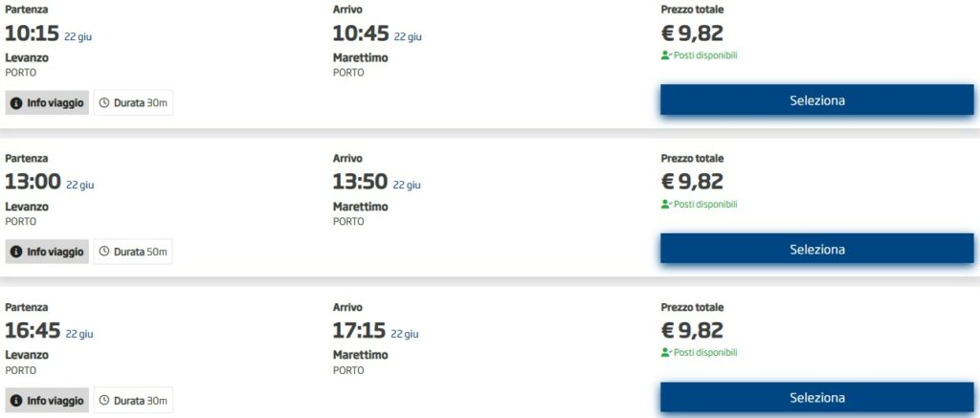Click Posti disponibili text on the 16:45 trip
This screenshot has width=980, height=418.
coord(705,352)
